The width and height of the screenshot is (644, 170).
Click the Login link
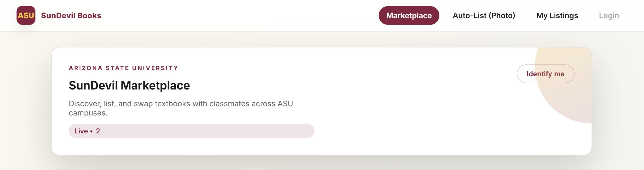click(x=609, y=16)
